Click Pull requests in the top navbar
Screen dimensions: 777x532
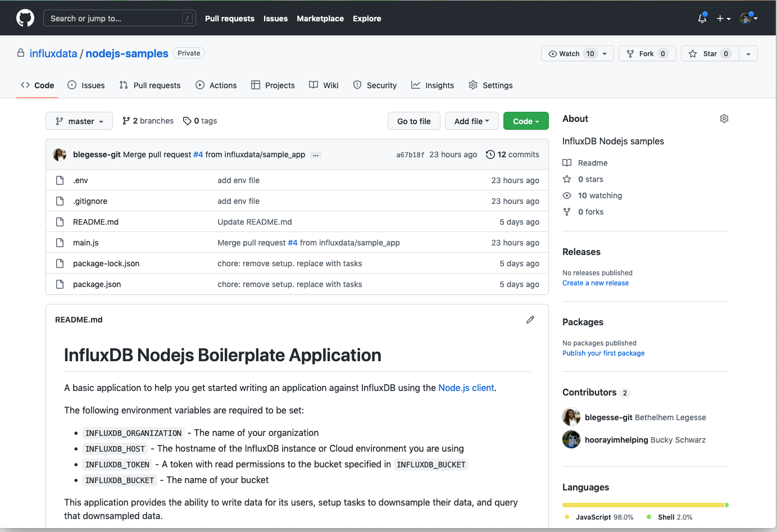click(230, 19)
